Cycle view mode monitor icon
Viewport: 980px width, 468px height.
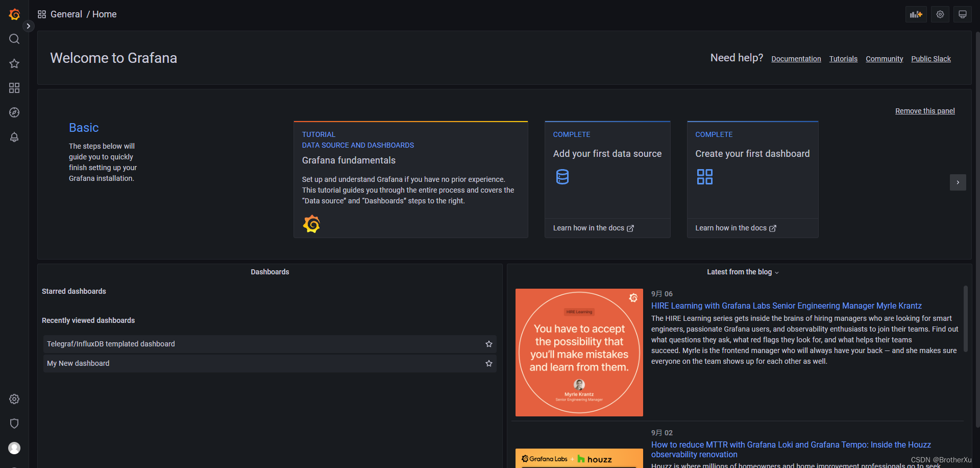click(x=963, y=14)
